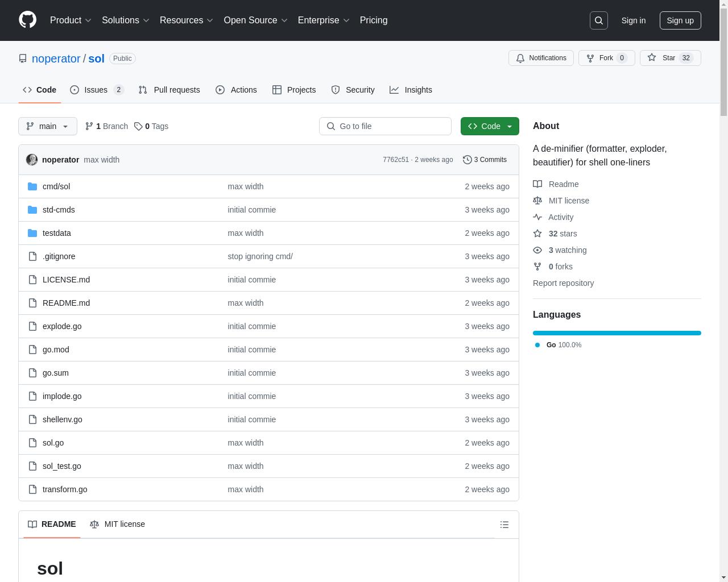
Task: Open the shellenv.go file
Action: (62, 419)
